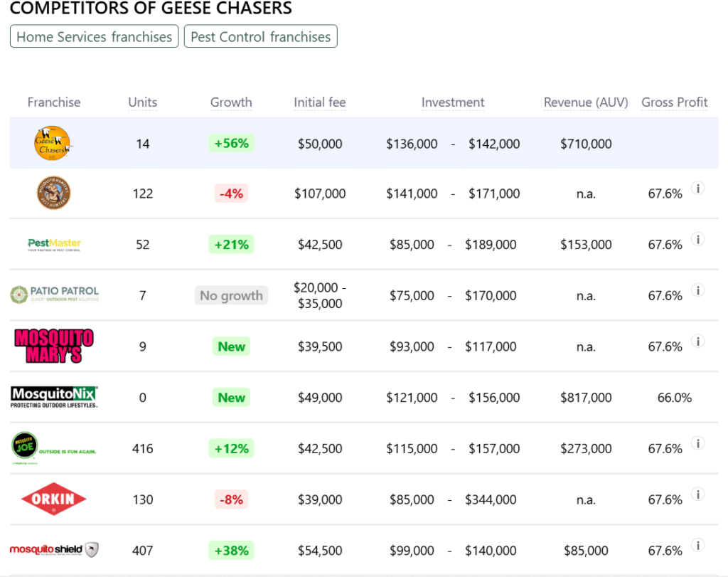Open the Orkin red diamond logo

(53, 499)
